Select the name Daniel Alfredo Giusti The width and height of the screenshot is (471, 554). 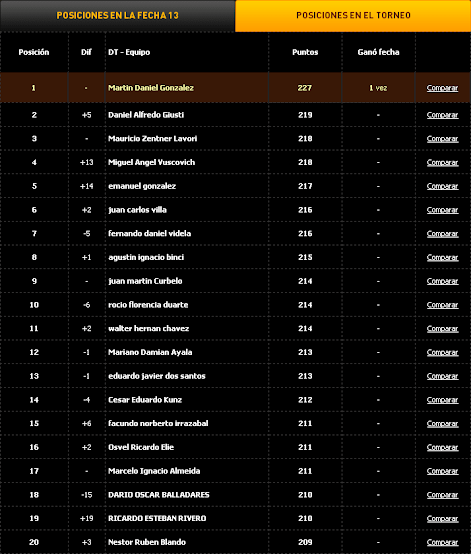(x=146, y=115)
